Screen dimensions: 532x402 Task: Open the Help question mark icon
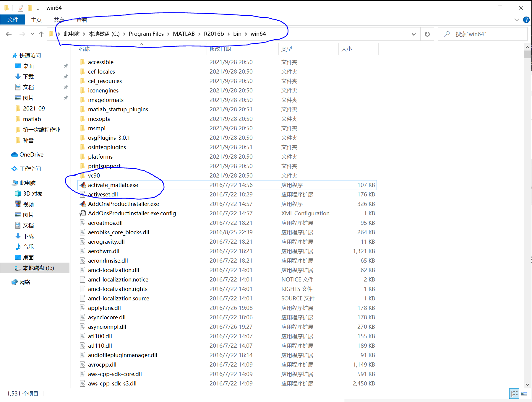point(526,20)
